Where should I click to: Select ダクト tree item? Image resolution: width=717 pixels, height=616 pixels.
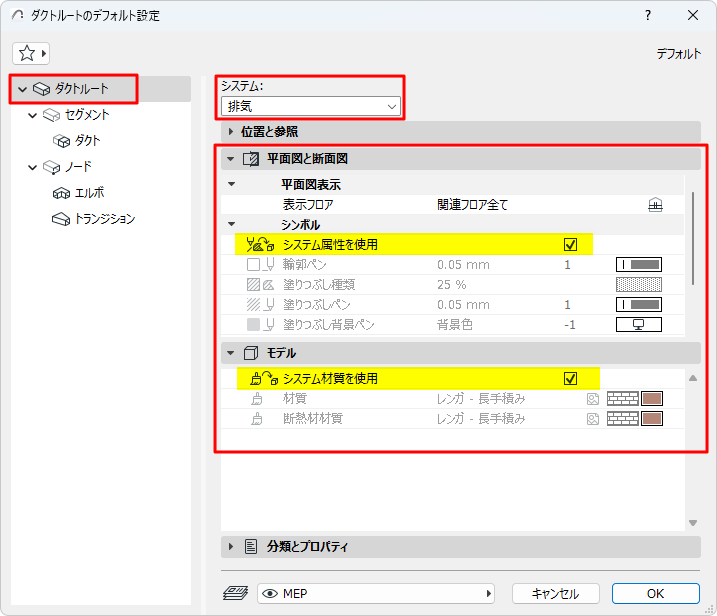pyautogui.click(x=87, y=140)
